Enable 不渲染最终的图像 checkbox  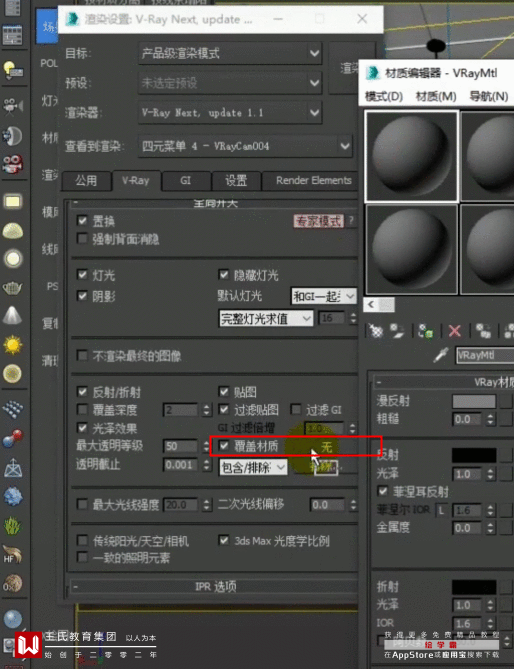click(x=82, y=355)
